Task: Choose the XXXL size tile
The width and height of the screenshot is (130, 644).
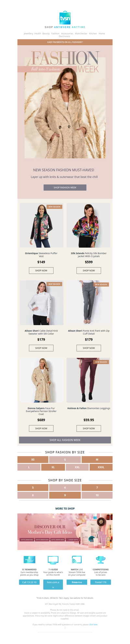Action: pyautogui.click(x=101, y=467)
